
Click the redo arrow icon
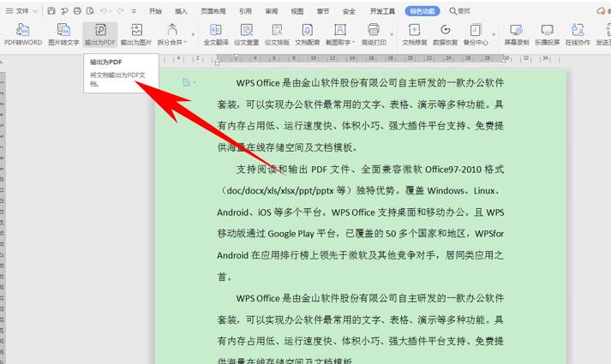[x=121, y=11]
